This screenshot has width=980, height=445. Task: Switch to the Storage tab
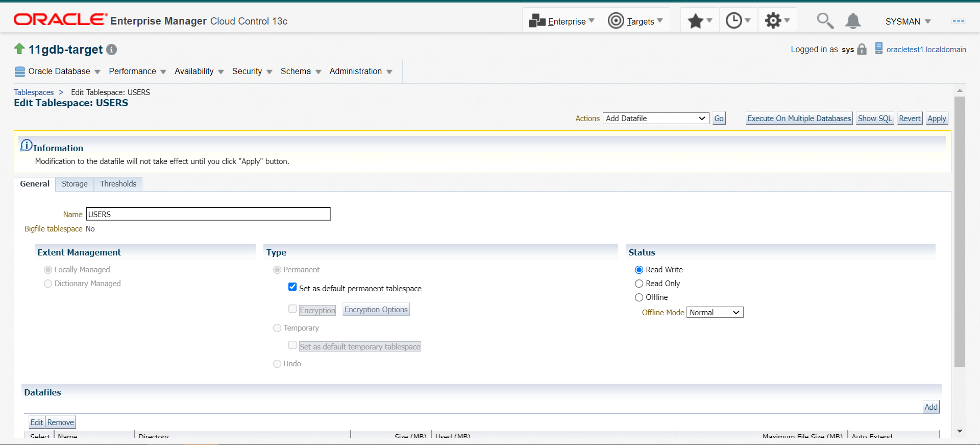75,184
